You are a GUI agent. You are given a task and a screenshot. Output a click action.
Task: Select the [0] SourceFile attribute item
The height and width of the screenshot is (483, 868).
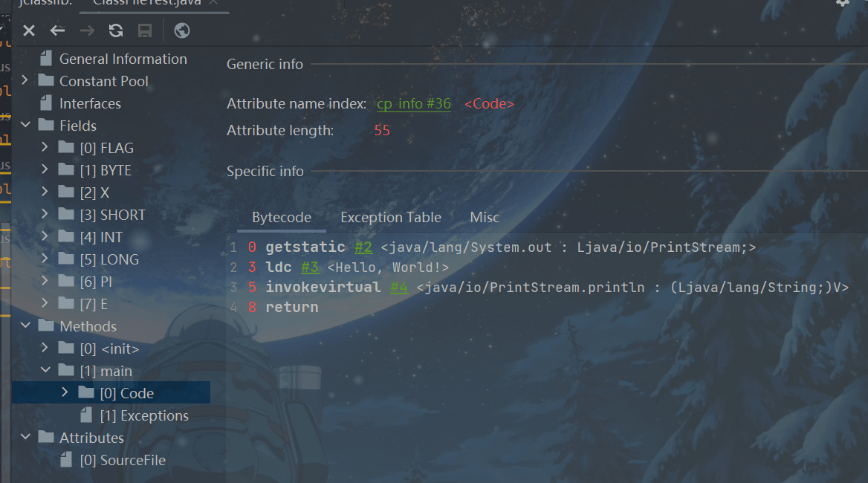[122, 460]
